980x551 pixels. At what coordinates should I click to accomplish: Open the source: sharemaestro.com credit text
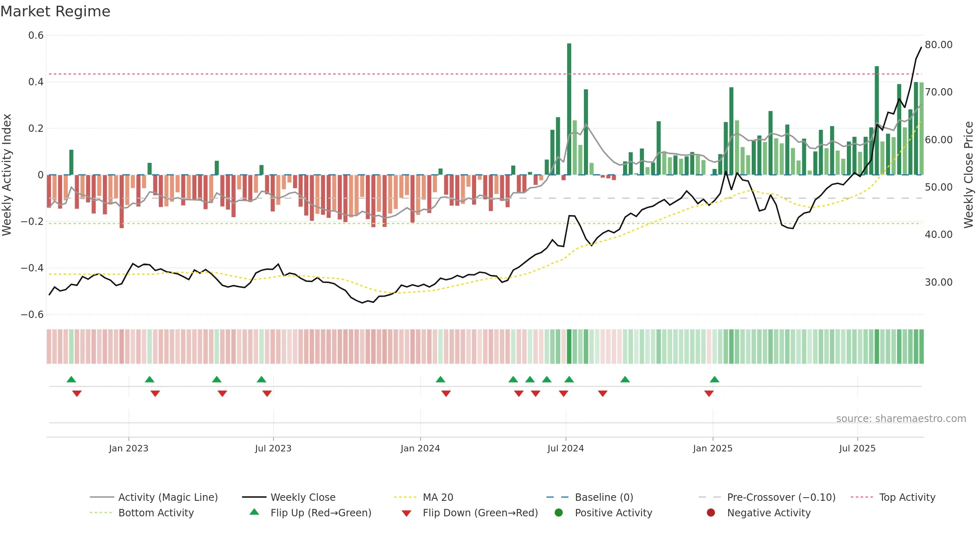click(901, 418)
